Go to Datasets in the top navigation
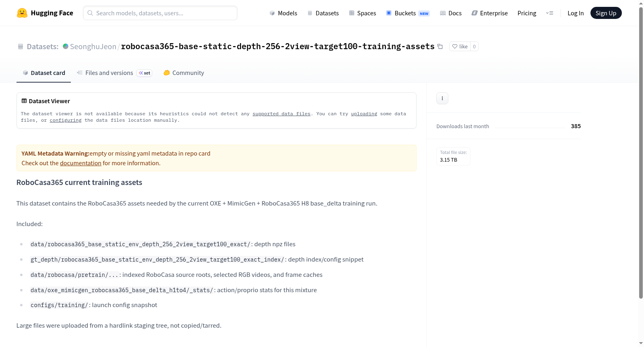The height and width of the screenshot is (347, 644). tap(323, 13)
